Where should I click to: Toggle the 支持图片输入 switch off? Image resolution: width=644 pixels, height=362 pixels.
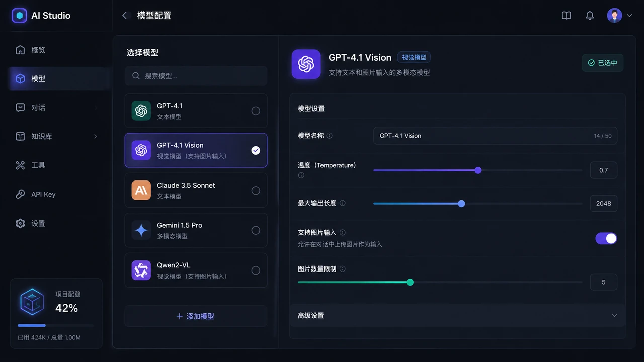[606, 238]
